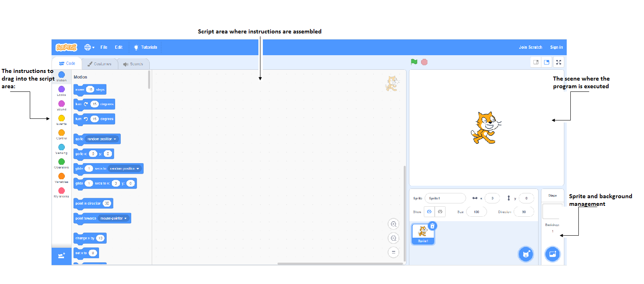Click the y field in 'go to x' block
Image resolution: width=644 pixels, height=284 pixels.
coord(108,153)
